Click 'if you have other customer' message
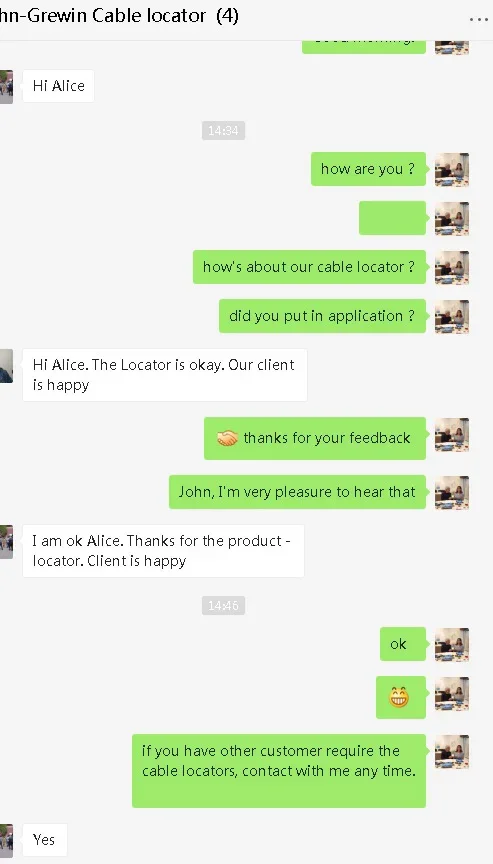493x864 pixels. coord(279,770)
